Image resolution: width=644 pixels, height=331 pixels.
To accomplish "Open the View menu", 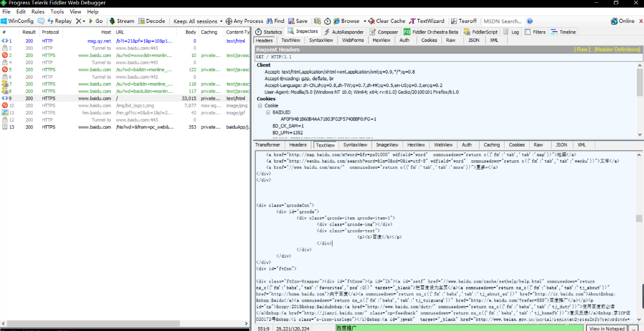I will click(x=75, y=12).
